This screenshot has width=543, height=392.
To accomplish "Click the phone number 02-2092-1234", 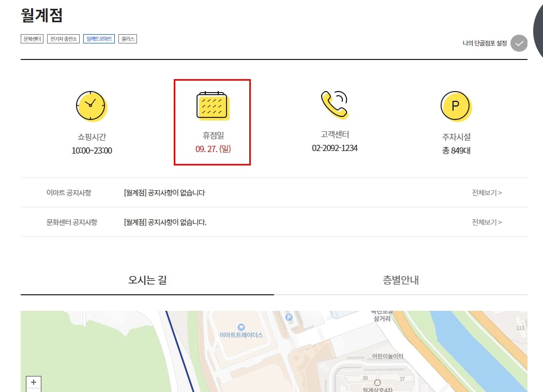I will (x=335, y=148).
